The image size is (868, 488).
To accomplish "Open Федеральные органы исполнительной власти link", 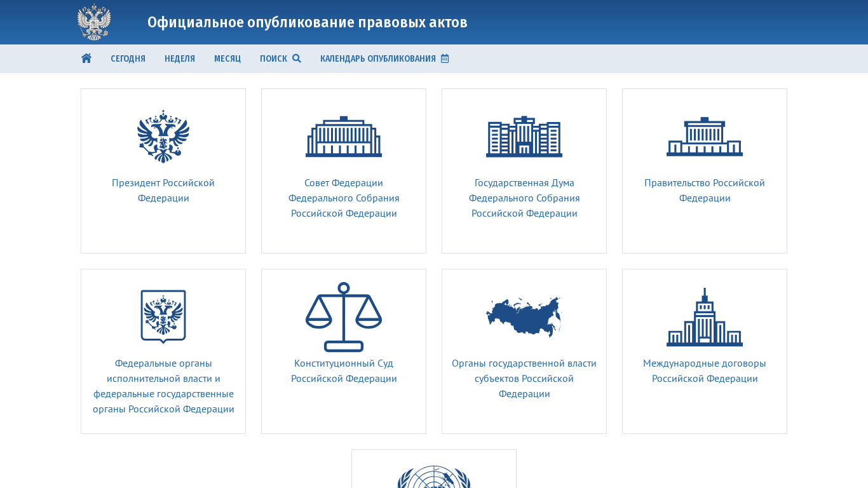I will coord(163,386).
